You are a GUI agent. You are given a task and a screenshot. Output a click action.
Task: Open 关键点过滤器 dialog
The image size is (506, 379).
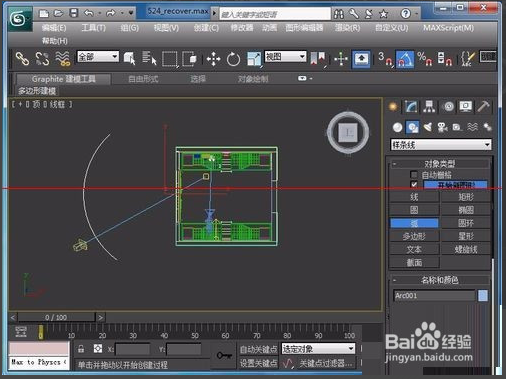point(325,363)
